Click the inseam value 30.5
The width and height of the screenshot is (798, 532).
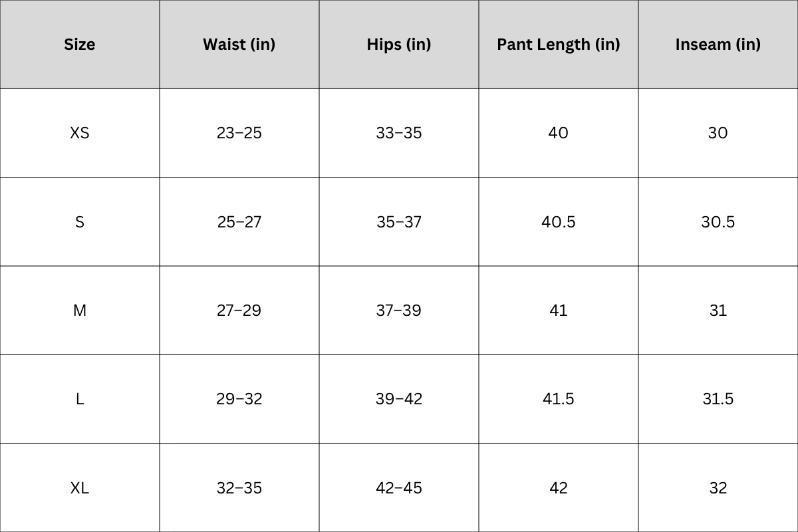point(718,221)
